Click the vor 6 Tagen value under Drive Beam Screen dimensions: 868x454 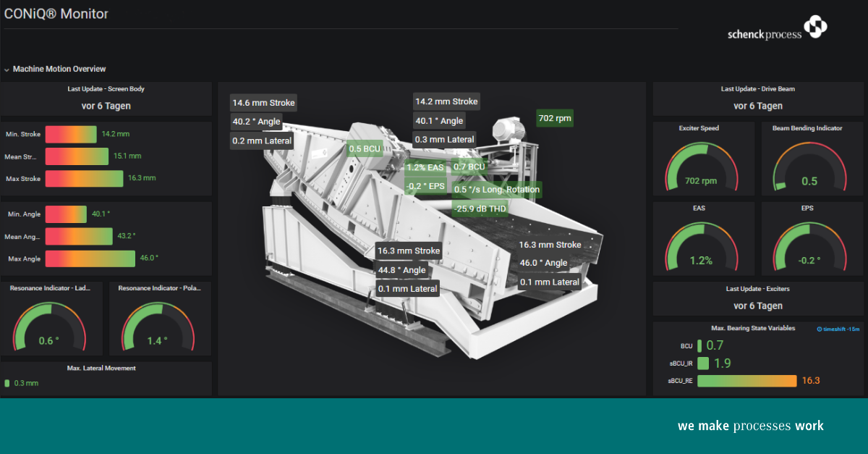point(757,106)
